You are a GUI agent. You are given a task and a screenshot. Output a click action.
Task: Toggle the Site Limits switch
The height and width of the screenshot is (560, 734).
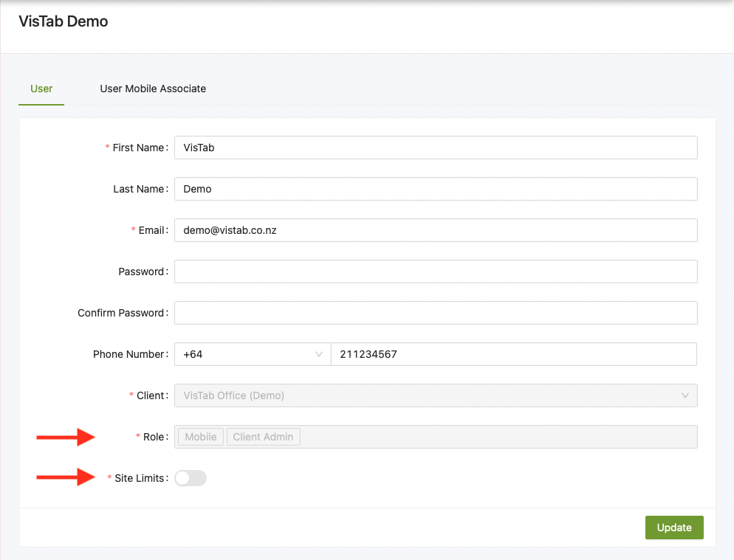coord(191,478)
